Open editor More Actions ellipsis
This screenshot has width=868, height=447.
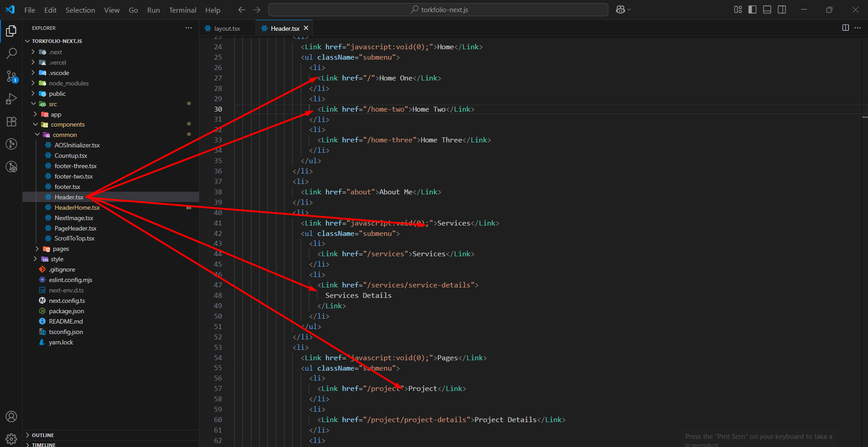pyautogui.click(x=858, y=28)
